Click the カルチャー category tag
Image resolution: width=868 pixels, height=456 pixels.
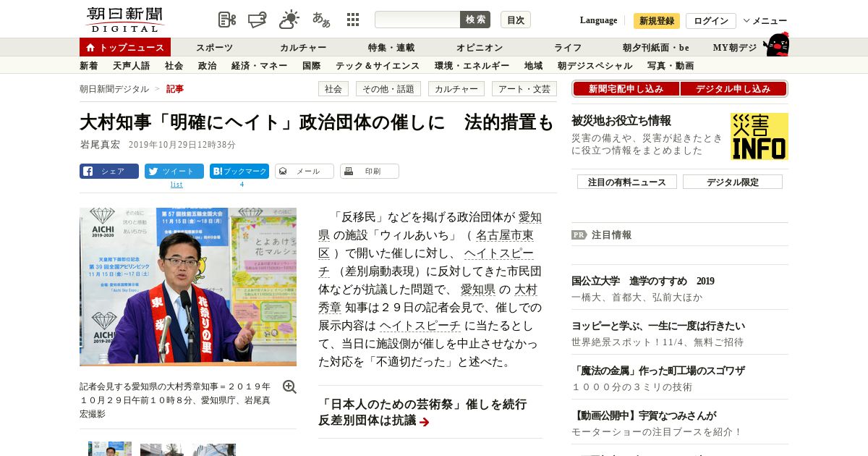(456, 89)
